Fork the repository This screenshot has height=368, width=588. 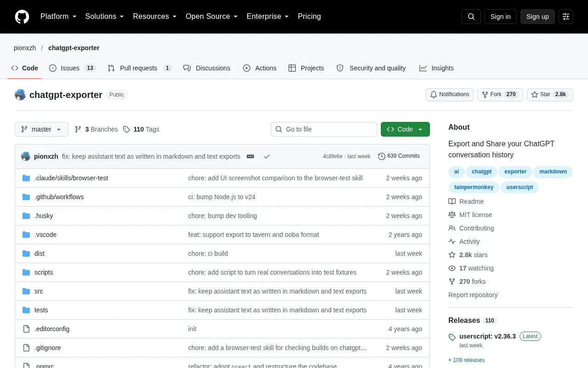point(500,95)
